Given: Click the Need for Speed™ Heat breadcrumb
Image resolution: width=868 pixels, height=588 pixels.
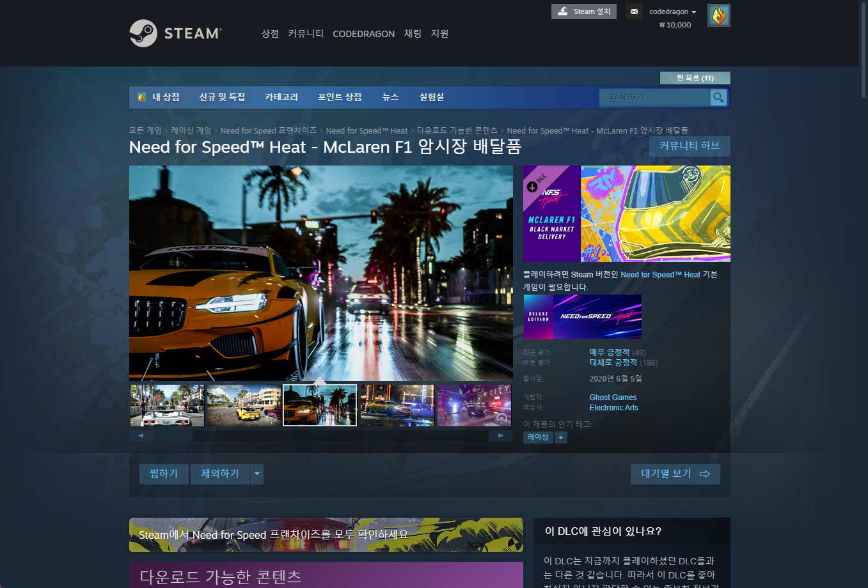Looking at the screenshot, I should point(367,130).
